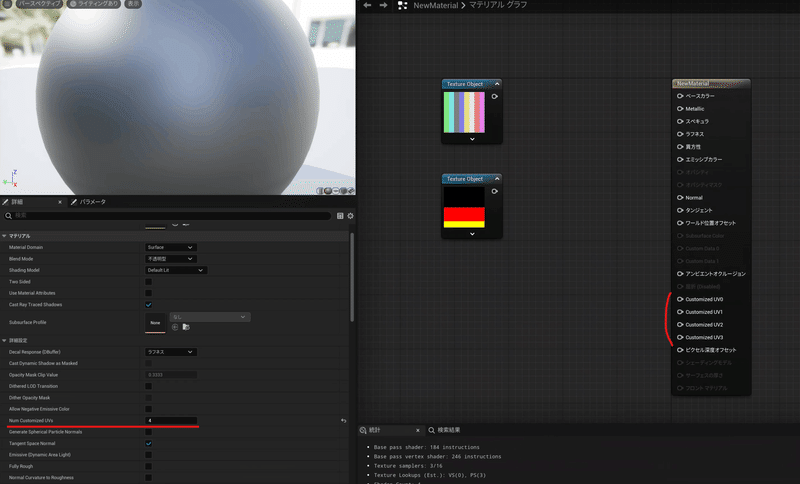This screenshot has height=484, width=800.
Task: Toggle the Fully Rough checkbox
Action: 148,466
